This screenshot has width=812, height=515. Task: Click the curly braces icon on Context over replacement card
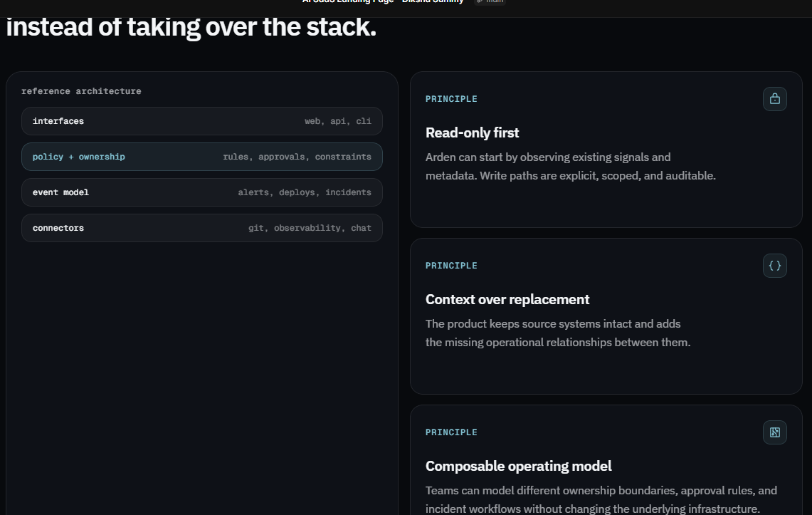775,266
